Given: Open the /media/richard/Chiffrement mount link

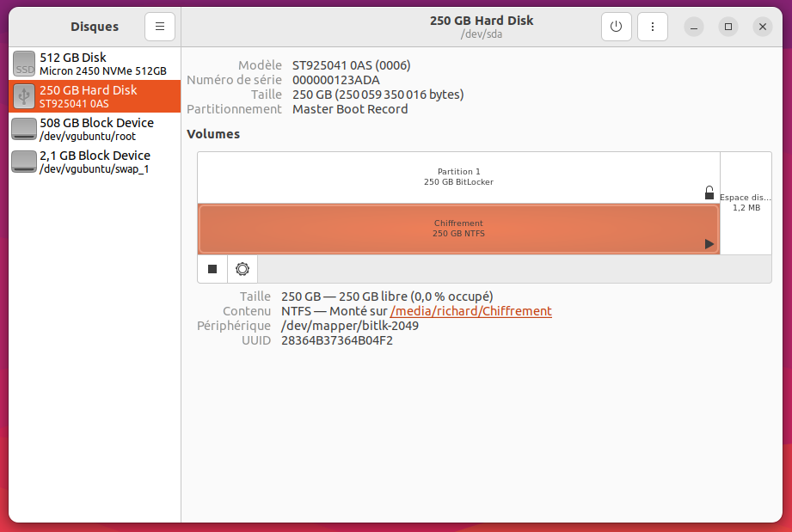Looking at the screenshot, I should coord(470,311).
